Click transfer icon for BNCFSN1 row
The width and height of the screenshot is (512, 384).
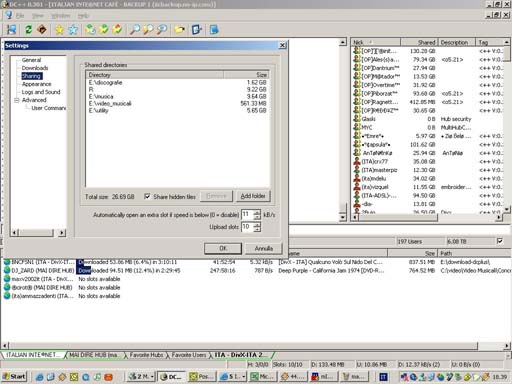pos(7,262)
